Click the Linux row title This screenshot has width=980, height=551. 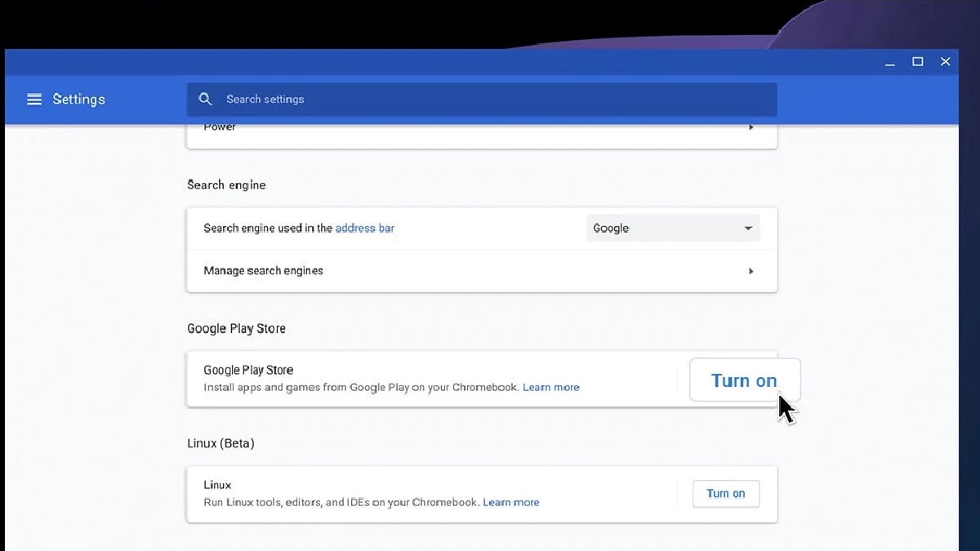click(217, 486)
